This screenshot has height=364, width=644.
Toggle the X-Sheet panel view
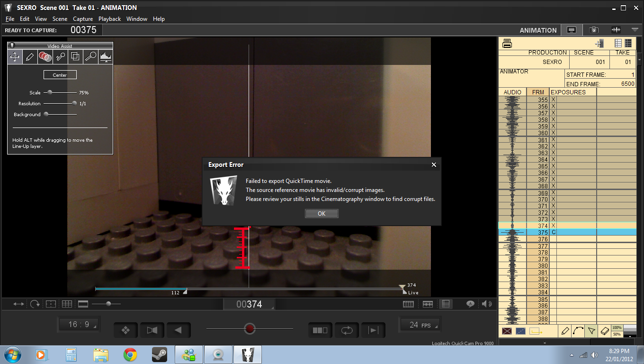(x=446, y=304)
